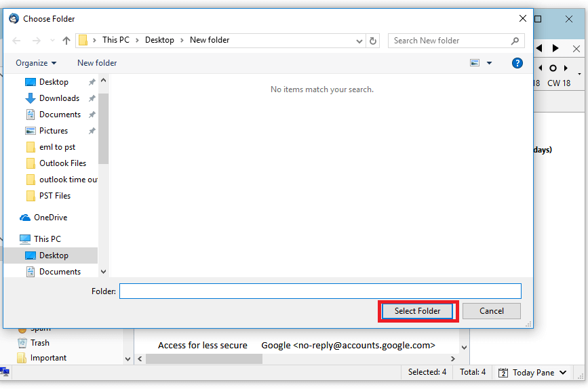Click the navigation pane scrollbar thumb

coord(104,129)
